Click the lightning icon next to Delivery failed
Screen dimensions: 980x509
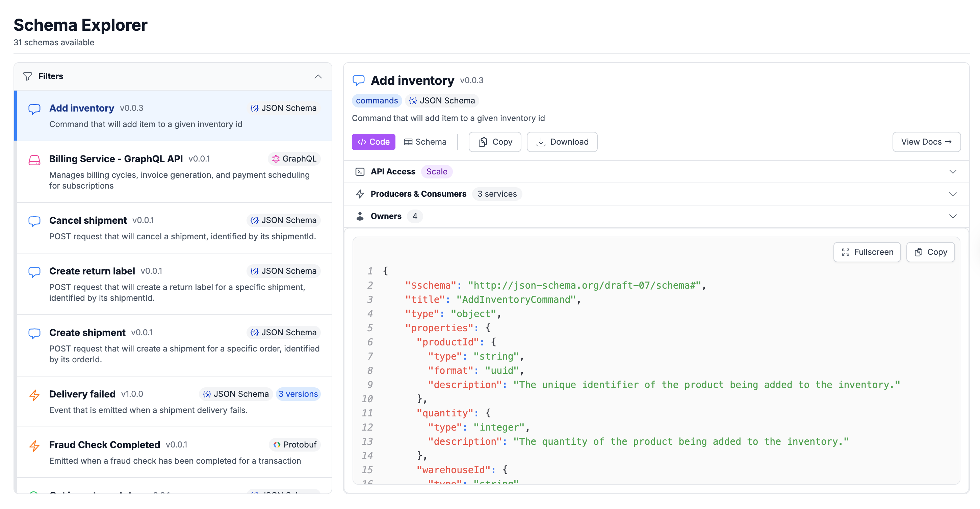pos(35,395)
